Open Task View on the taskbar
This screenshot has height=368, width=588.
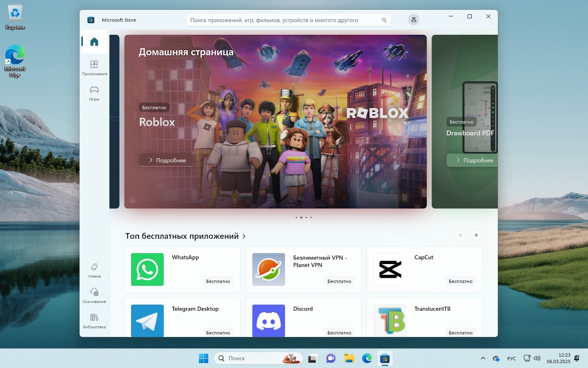(313, 358)
